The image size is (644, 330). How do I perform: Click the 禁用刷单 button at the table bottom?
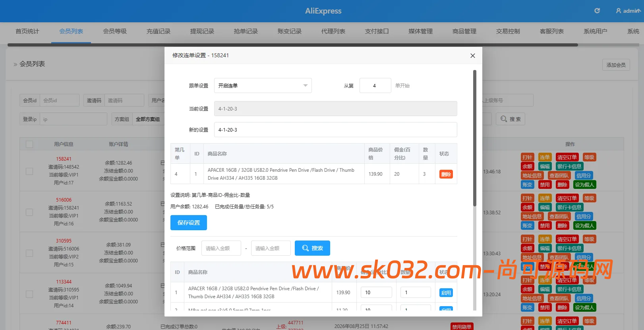[462, 327]
